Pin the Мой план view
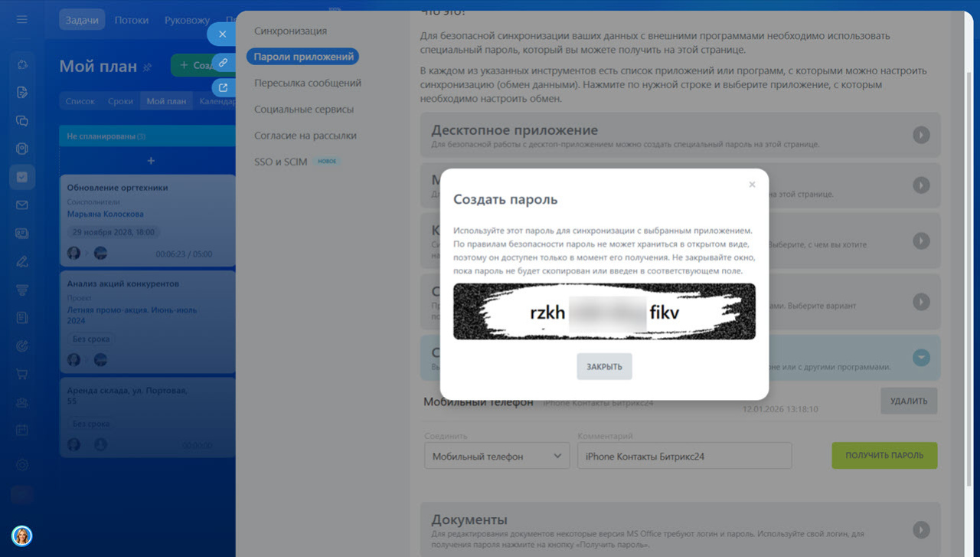This screenshot has width=980, height=557. pos(147,67)
